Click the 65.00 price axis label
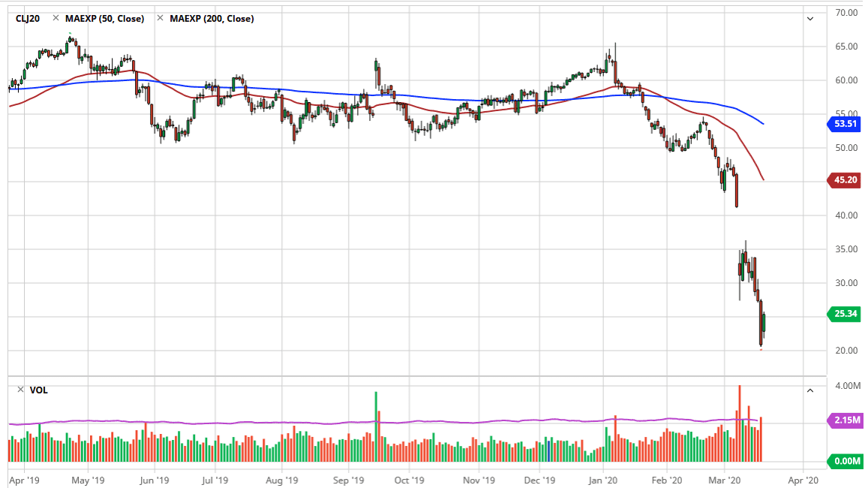868x488 pixels. tap(846, 47)
